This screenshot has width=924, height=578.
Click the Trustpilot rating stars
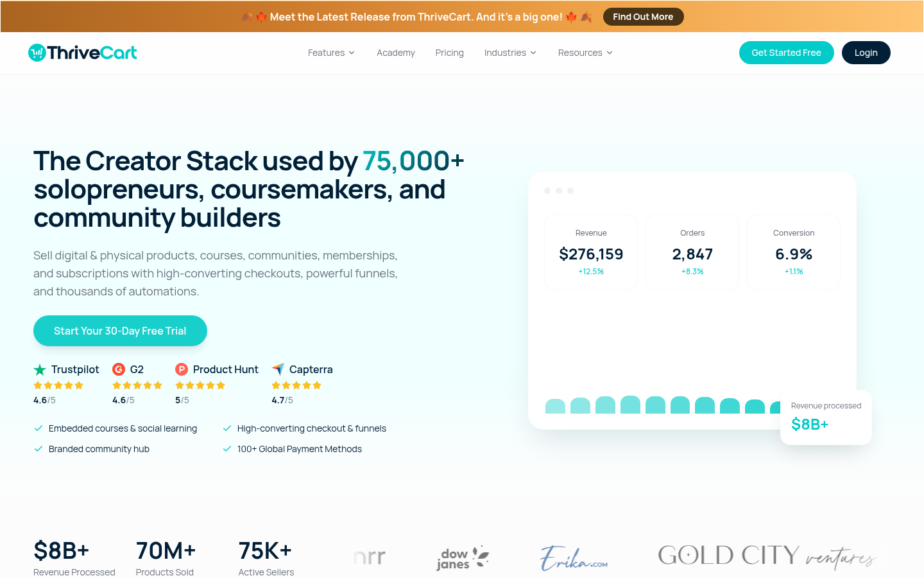pyautogui.click(x=58, y=385)
